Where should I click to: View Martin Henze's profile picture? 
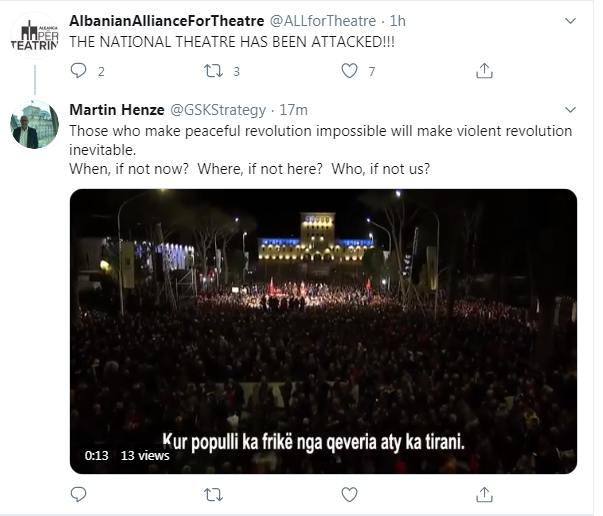coord(34,125)
